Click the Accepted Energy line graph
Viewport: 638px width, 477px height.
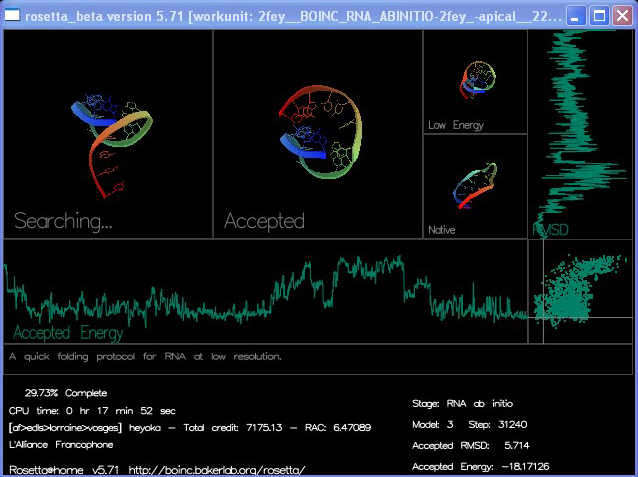click(x=265, y=291)
